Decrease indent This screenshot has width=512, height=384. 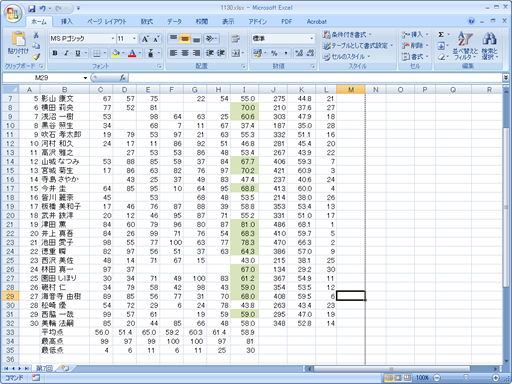pyautogui.click(x=210, y=53)
